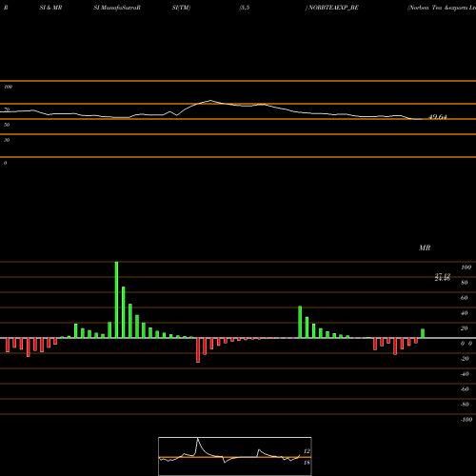Image resolution: width=476 pixels, height=476 pixels.
Task: Open the mini overview chart thumbnail
Action: (235, 456)
